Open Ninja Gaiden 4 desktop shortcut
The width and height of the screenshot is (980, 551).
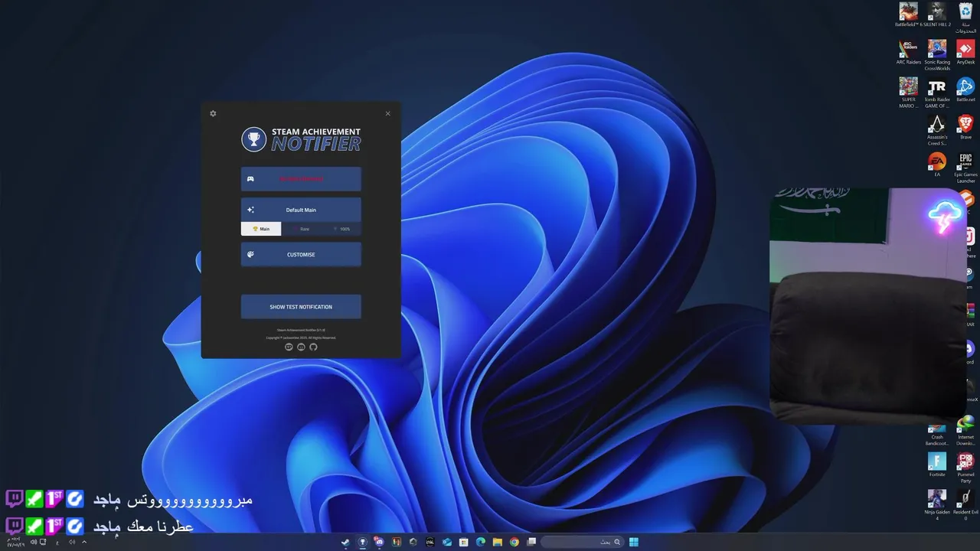coord(937,504)
